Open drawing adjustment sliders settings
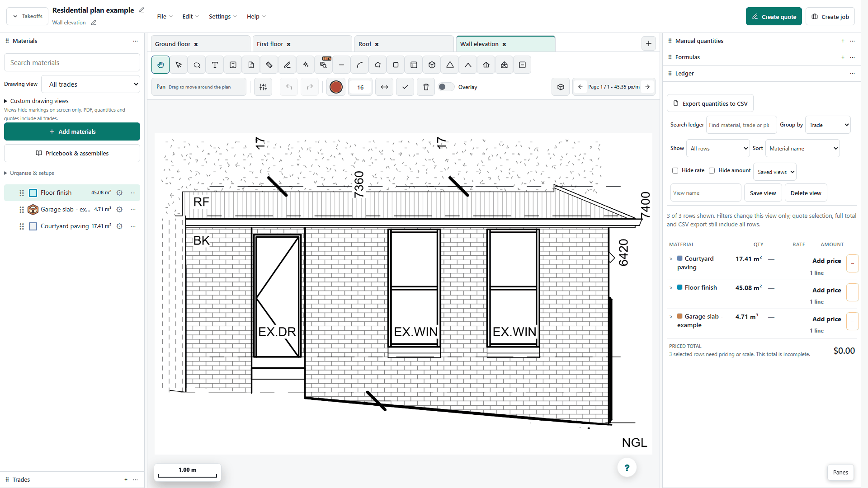Screen dimensions: 868x488 tap(263, 87)
